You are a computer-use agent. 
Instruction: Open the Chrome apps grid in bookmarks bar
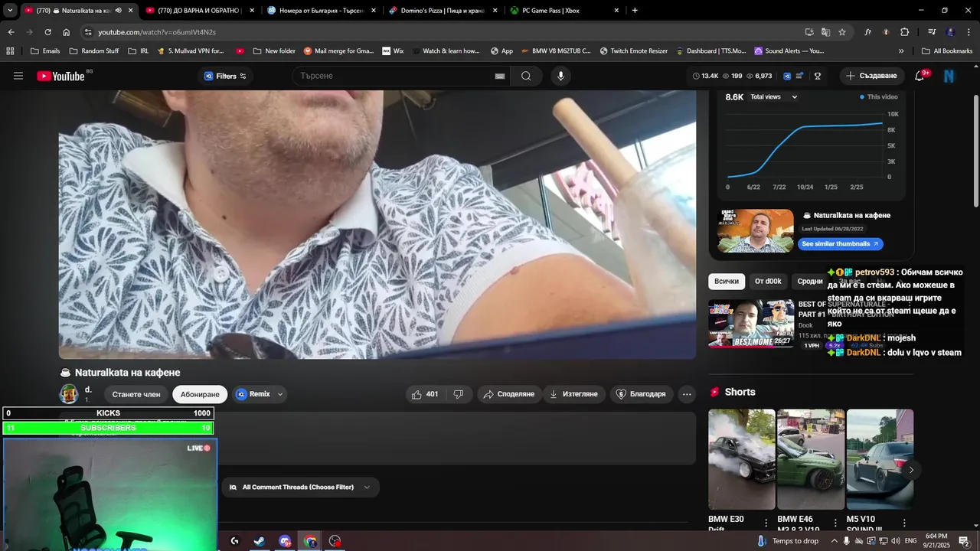10,51
